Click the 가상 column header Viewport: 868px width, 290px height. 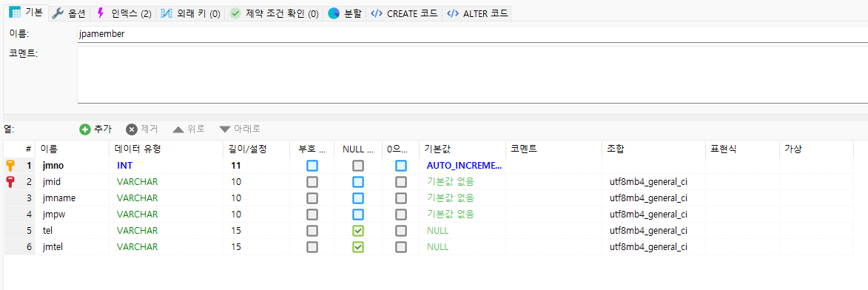pyautogui.click(x=816, y=149)
